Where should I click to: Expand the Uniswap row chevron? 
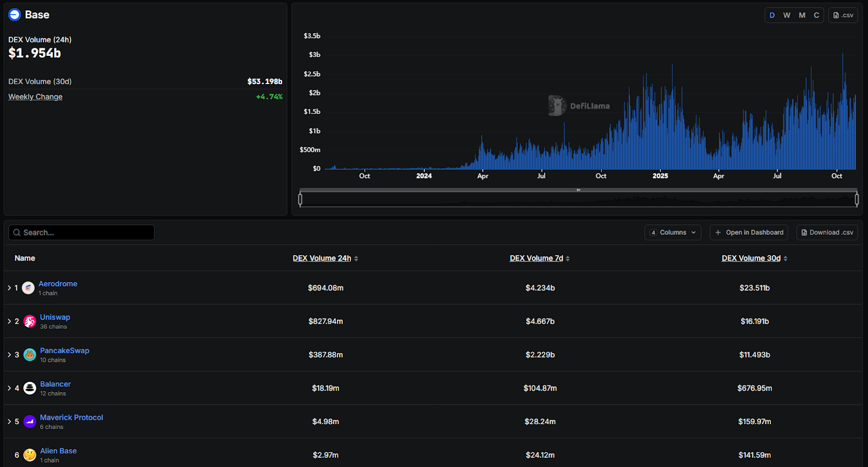coord(9,322)
